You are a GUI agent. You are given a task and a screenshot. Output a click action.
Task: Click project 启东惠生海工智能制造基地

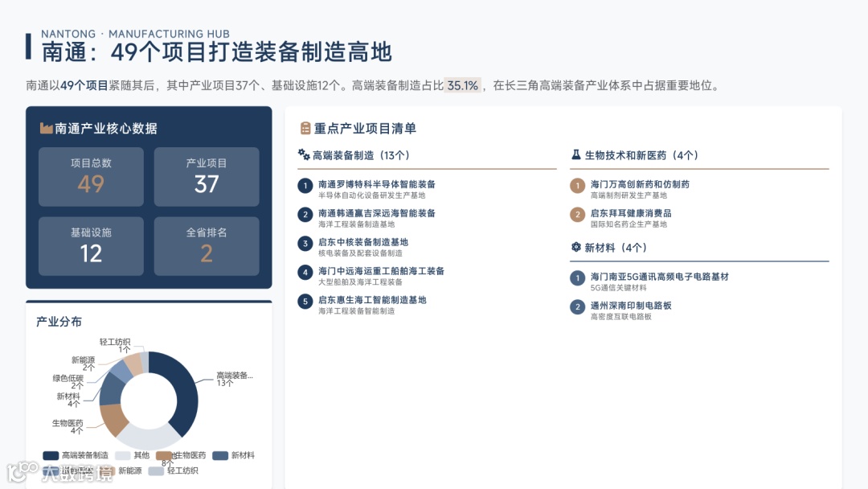click(372, 300)
